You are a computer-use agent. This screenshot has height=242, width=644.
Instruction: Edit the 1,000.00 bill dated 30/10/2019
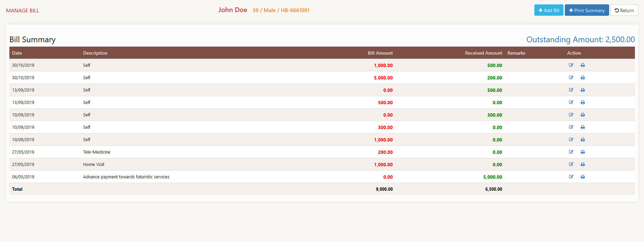pos(571,65)
